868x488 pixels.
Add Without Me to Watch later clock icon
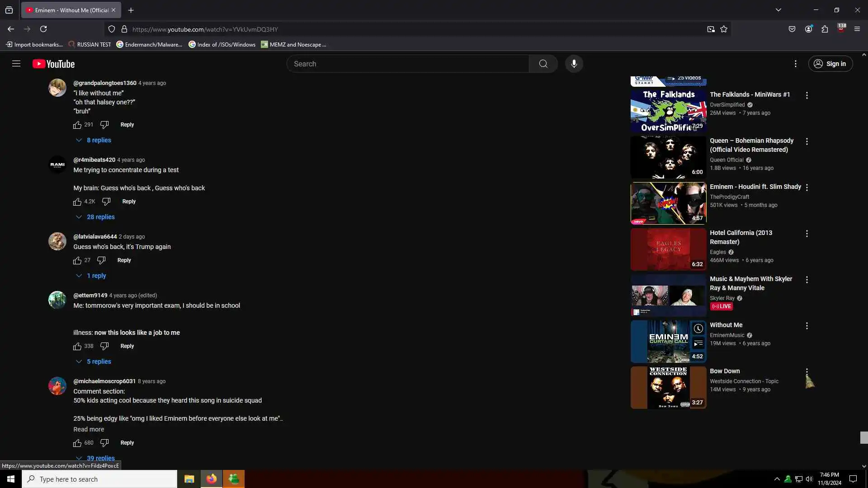coord(698,328)
